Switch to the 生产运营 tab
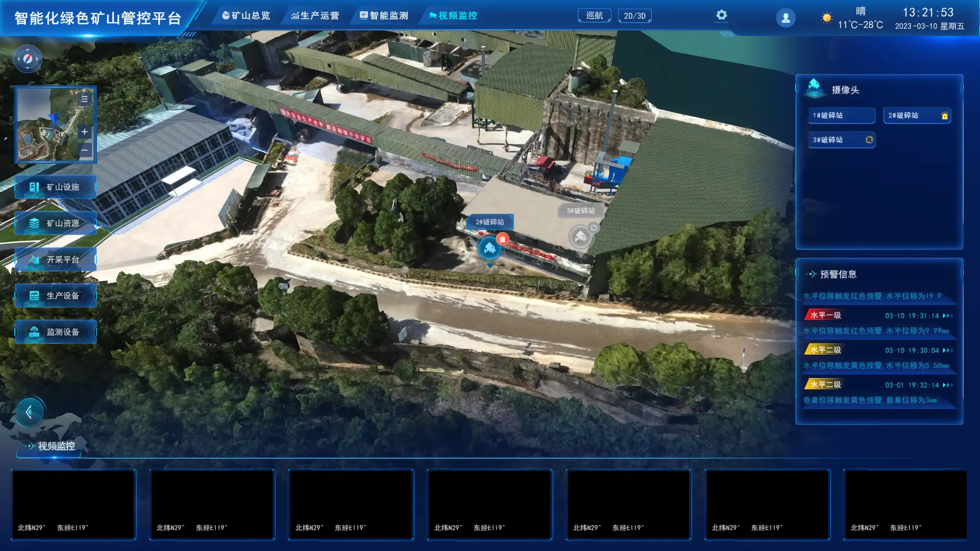The width and height of the screenshot is (980, 551). pos(315,16)
